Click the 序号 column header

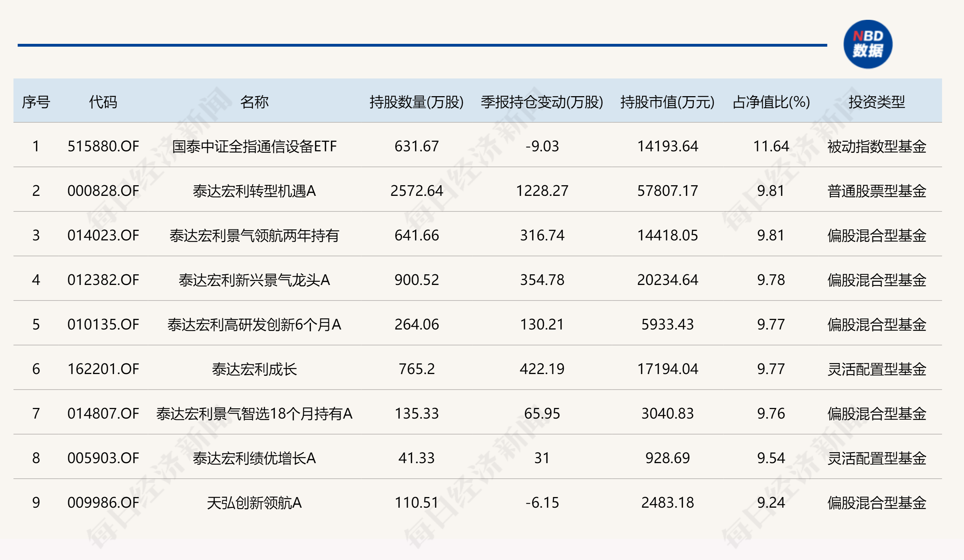click(36, 102)
